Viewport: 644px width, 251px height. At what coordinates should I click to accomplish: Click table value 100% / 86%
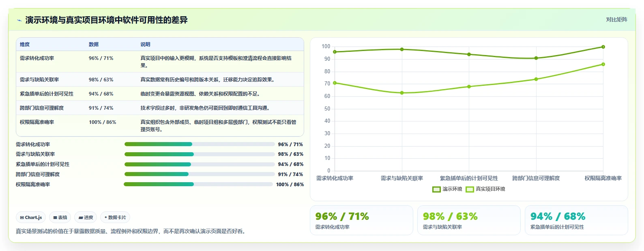click(x=103, y=122)
